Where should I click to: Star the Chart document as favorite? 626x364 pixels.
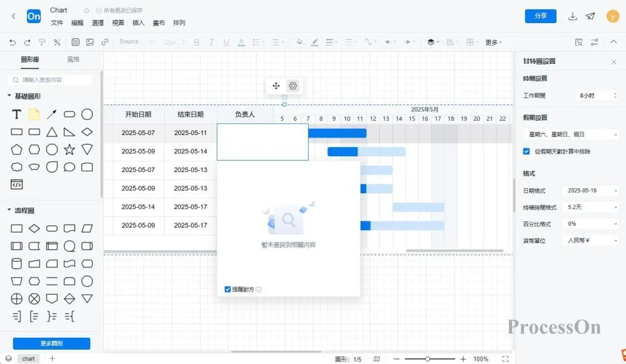click(86, 11)
